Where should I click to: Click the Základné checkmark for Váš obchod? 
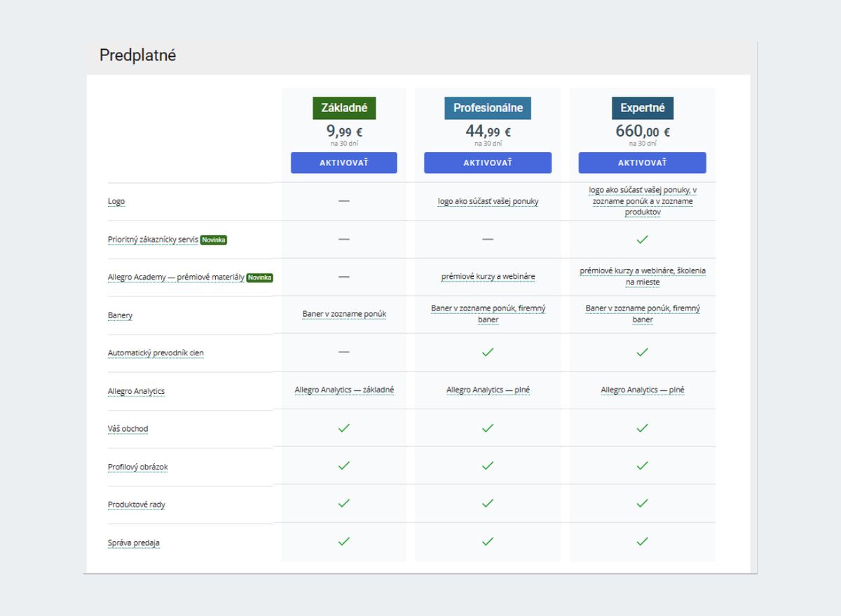343,428
